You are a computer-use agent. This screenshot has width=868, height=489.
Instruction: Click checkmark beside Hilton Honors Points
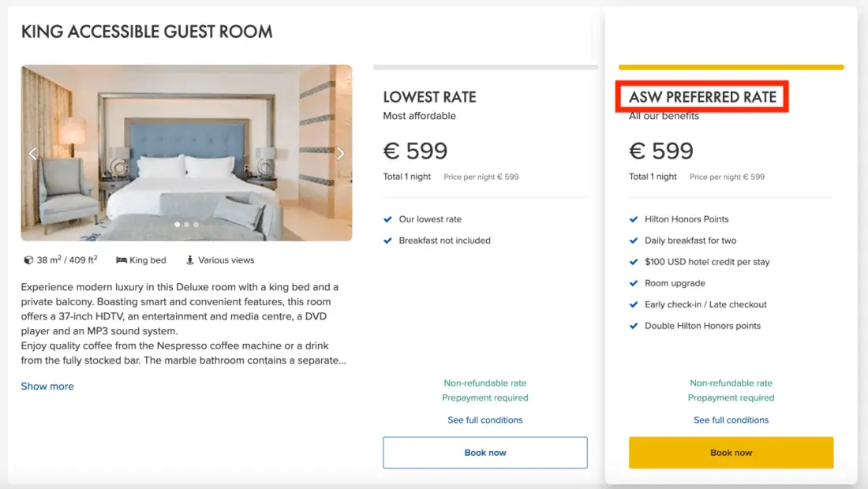click(x=634, y=219)
